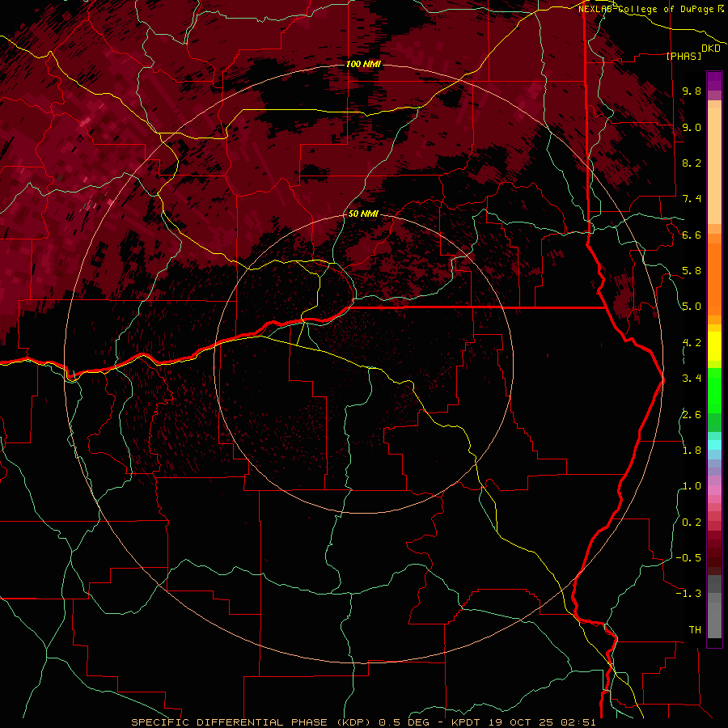
Task: Click the 8.2 value on the scale
Action: tap(692, 163)
